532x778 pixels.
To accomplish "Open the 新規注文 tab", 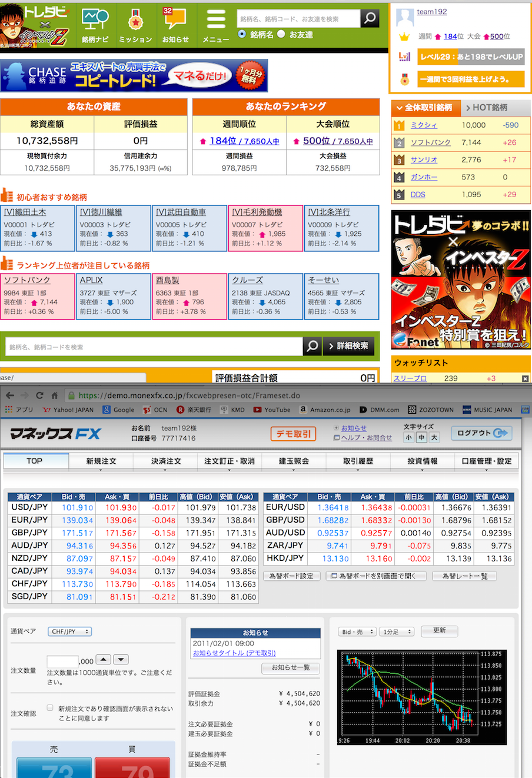I will tap(101, 461).
